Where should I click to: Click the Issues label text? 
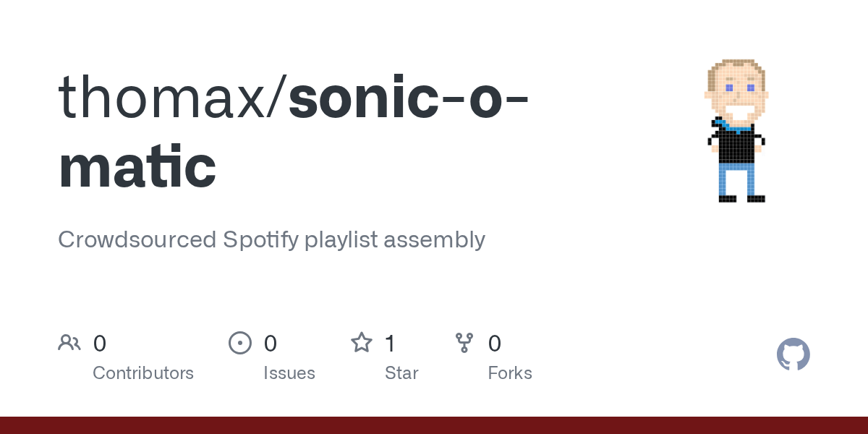click(289, 373)
